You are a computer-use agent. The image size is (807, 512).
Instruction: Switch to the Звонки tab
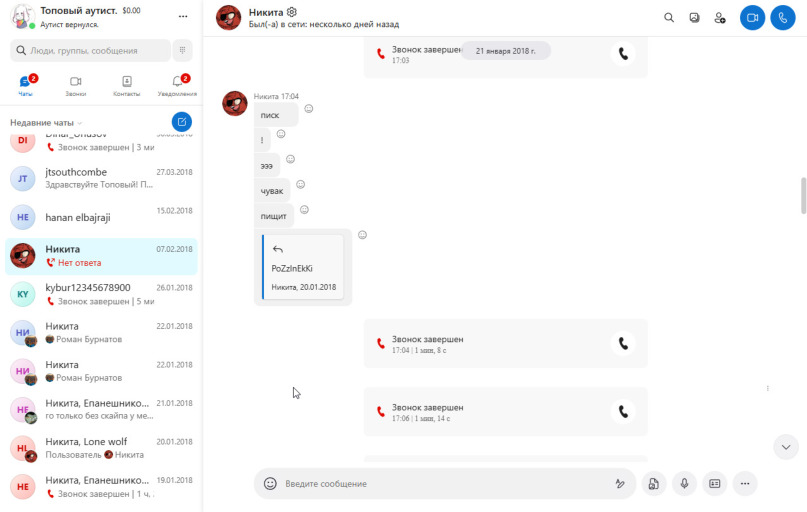coord(76,85)
